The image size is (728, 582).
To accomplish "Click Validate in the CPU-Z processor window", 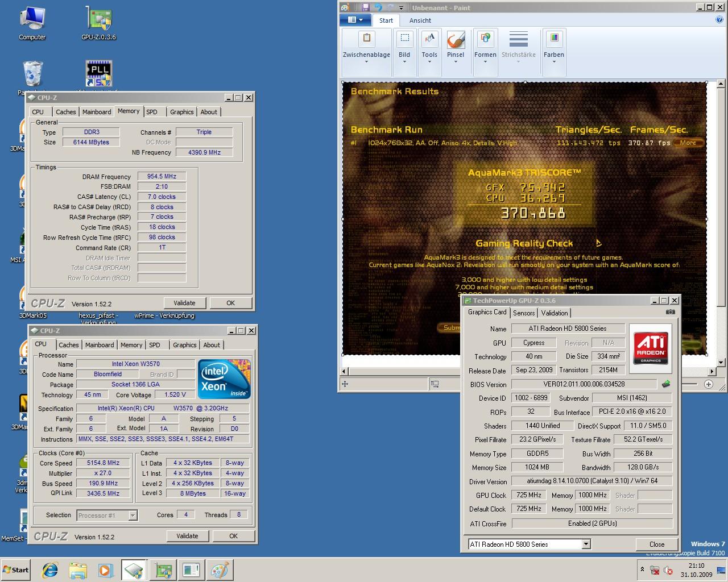I will pyautogui.click(x=187, y=536).
